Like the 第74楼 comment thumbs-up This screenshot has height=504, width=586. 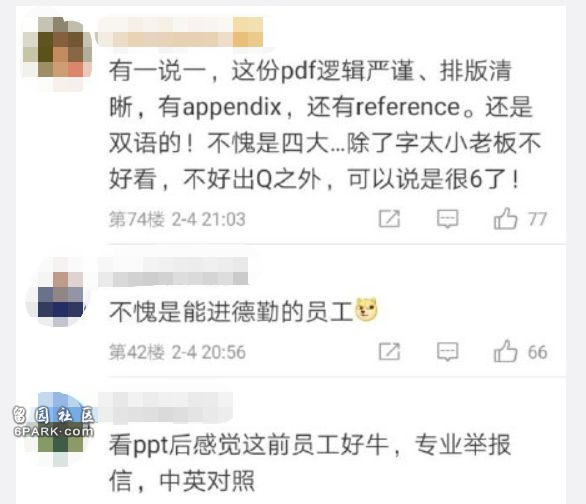505,218
